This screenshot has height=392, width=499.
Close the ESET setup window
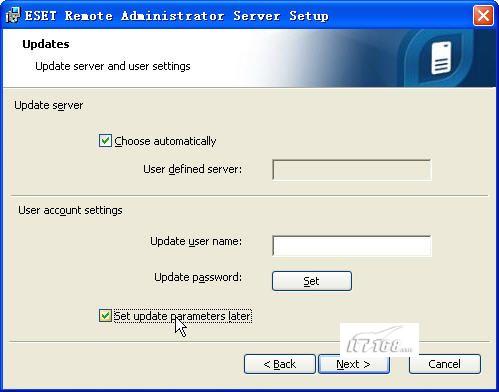coord(483,16)
